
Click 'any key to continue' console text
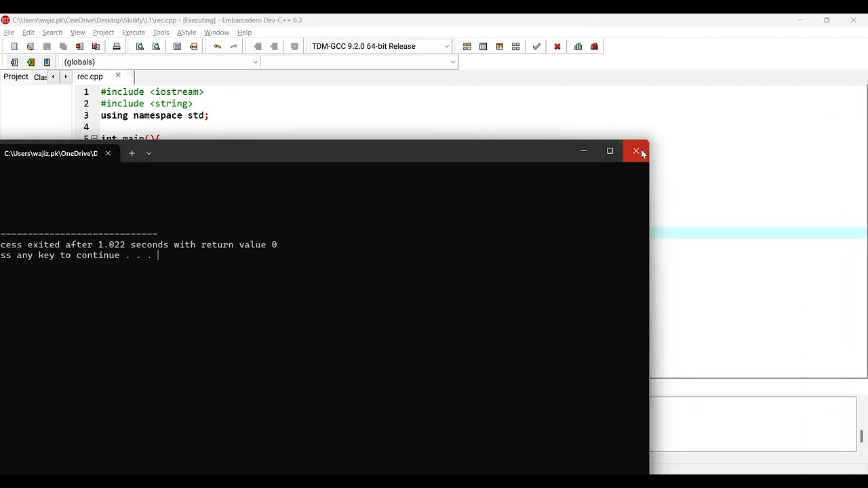point(68,256)
